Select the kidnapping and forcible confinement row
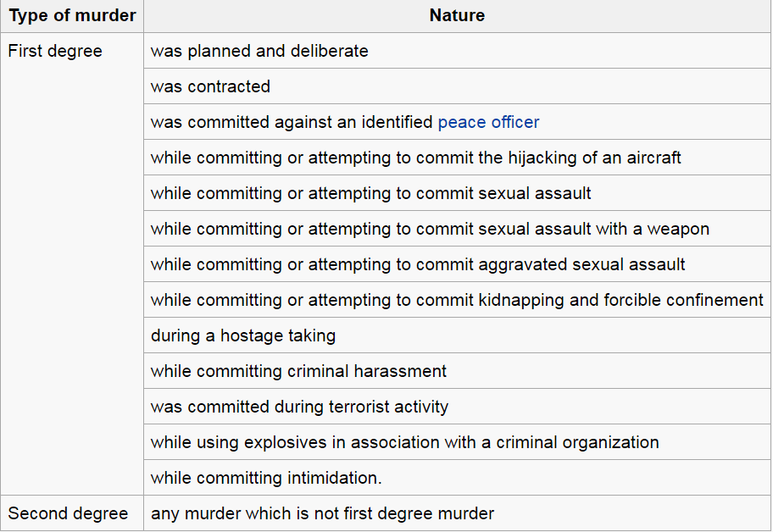 pyautogui.click(x=457, y=300)
